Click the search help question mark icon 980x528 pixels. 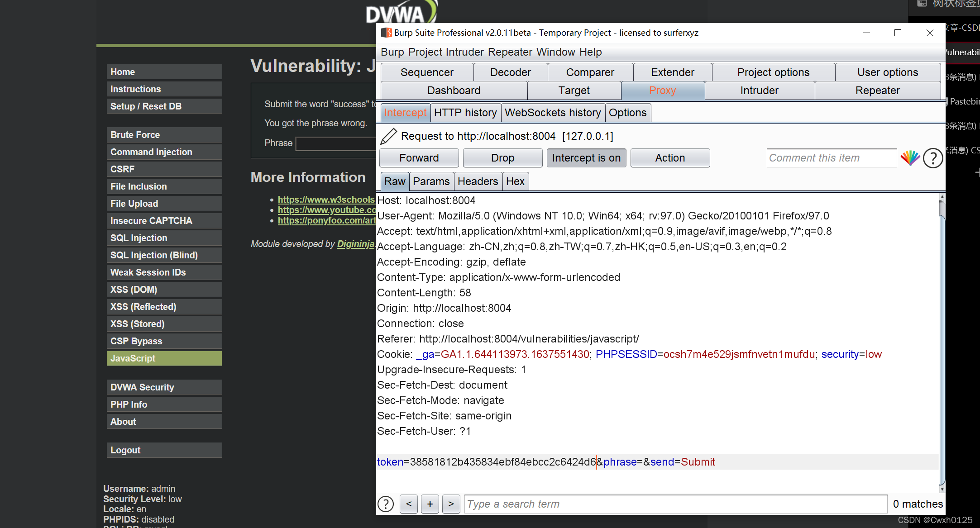click(386, 504)
